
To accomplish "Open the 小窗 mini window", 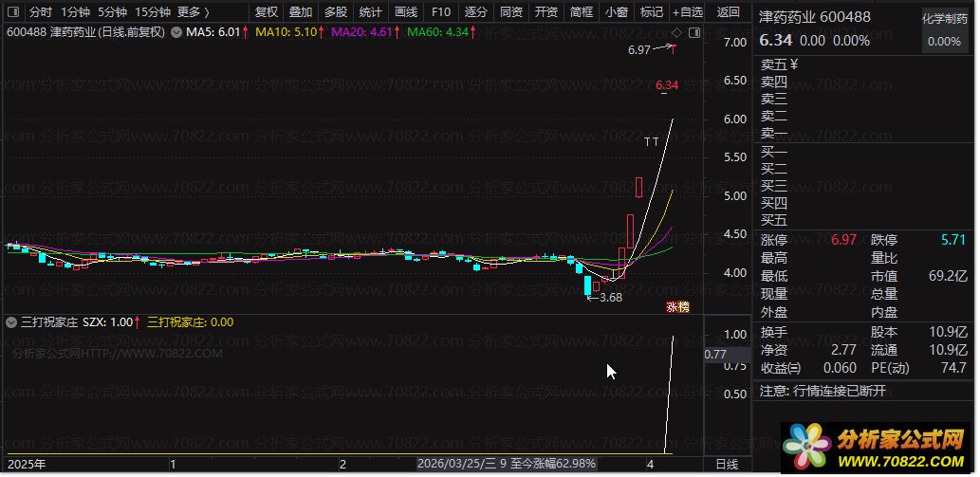I will coord(617,12).
